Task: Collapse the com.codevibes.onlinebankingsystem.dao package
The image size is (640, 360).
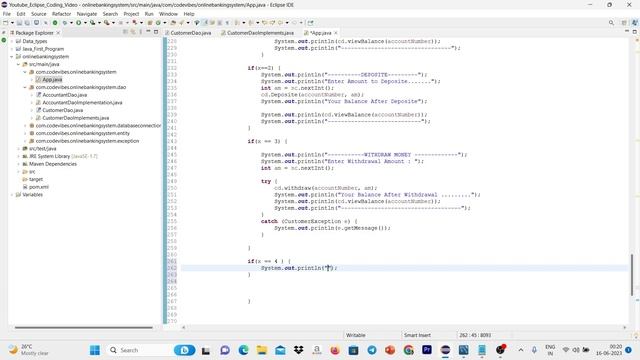Action: click(x=25, y=87)
